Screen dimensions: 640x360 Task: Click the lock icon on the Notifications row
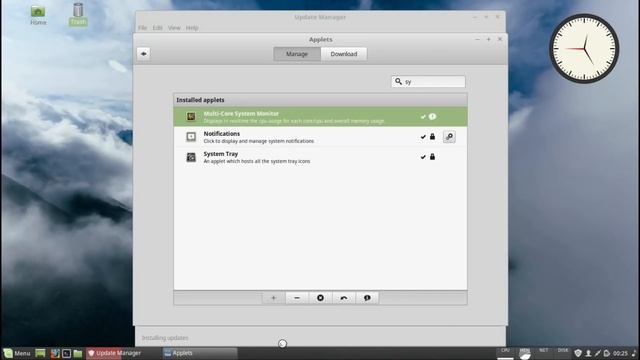coord(432,136)
